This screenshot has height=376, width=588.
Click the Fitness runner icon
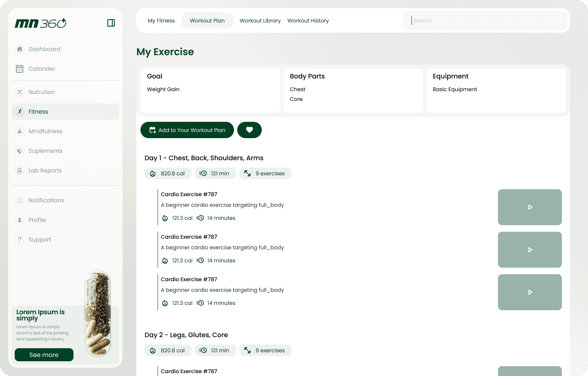tap(20, 112)
